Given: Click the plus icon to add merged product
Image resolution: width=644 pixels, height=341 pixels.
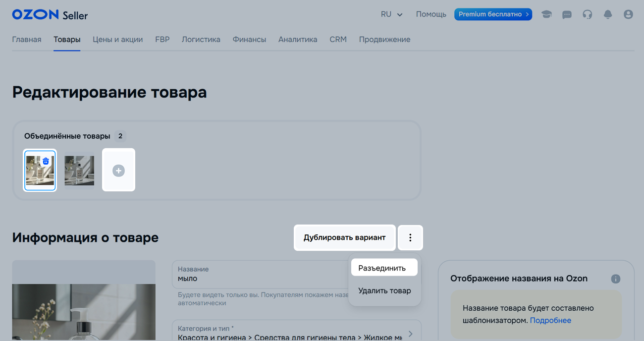Looking at the screenshot, I should [118, 170].
